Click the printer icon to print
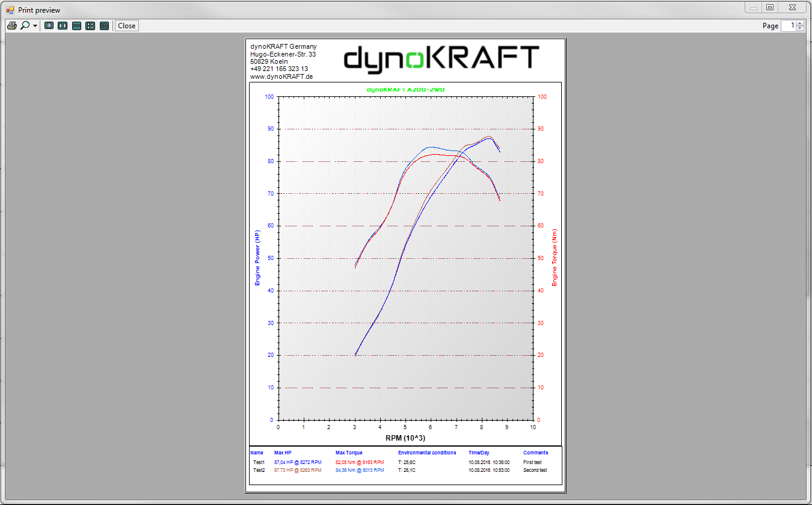 [x=11, y=26]
